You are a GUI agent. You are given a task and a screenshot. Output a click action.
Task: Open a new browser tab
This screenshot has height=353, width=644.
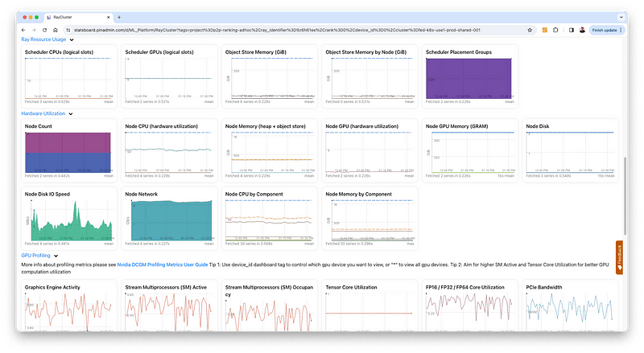(x=119, y=17)
